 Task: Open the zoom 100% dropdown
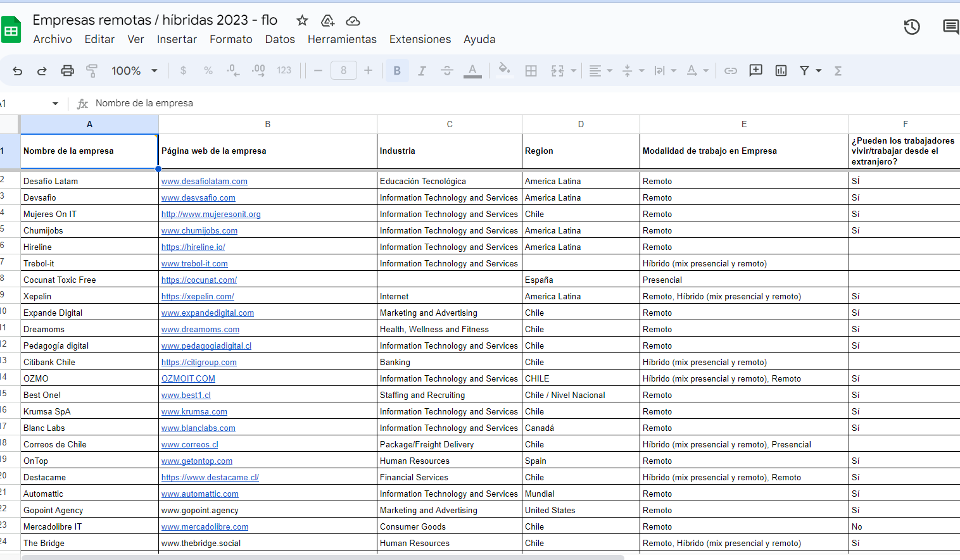134,71
